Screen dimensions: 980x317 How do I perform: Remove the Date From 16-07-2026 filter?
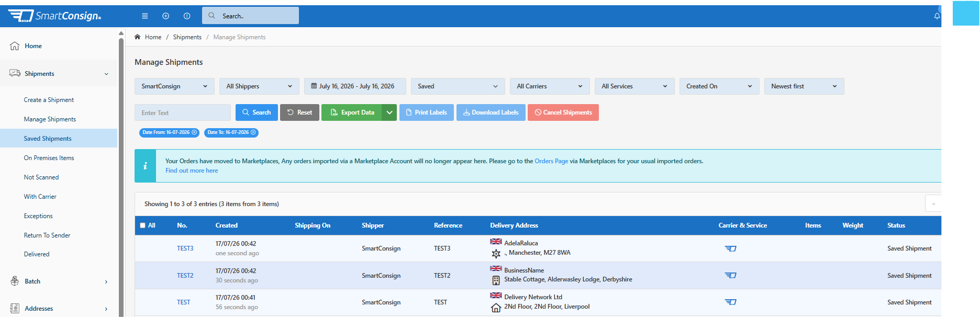click(194, 132)
